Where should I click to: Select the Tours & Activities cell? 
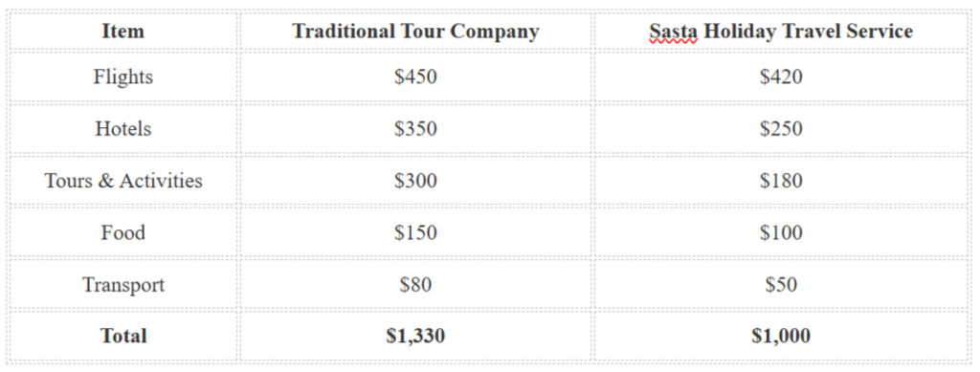pyautogui.click(x=123, y=181)
